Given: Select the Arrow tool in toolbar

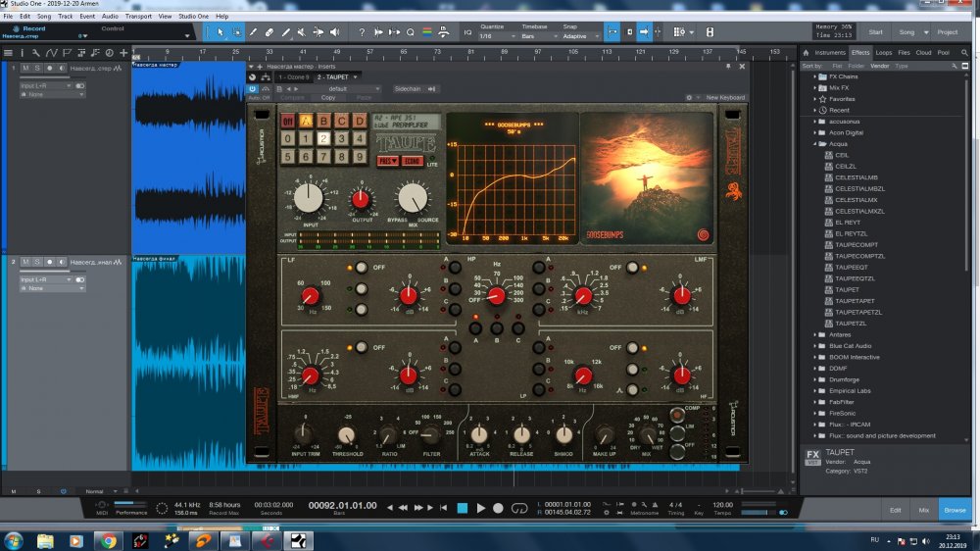Looking at the screenshot, I should pos(220,32).
